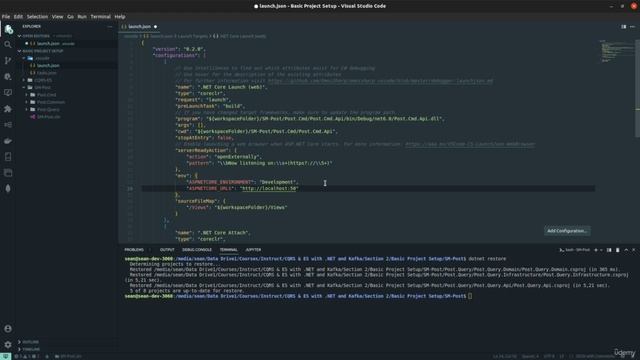Switch to the Problems panel tab
Screen dimensions: 640x360
click(134, 250)
